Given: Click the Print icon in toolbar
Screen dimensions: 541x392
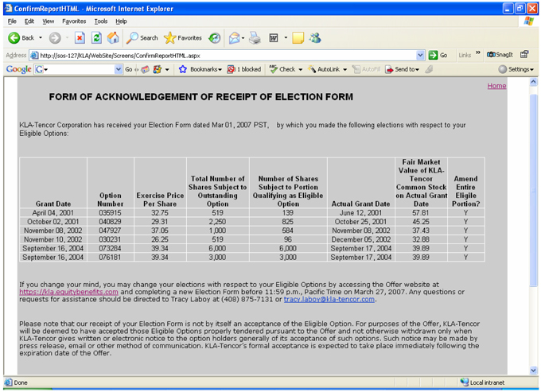Looking at the screenshot, I should (255, 37).
